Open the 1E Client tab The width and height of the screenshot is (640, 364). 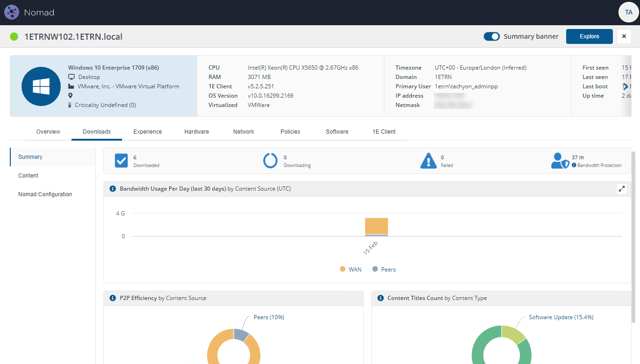pos(384,132)
